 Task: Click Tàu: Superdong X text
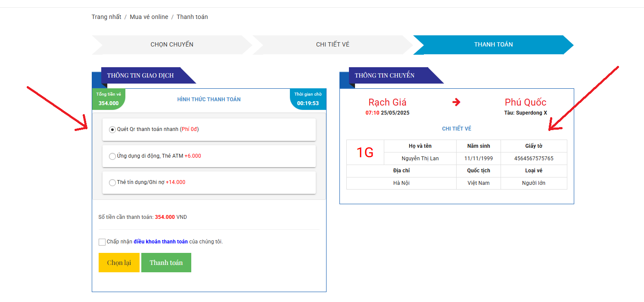[x=526, y=113]
